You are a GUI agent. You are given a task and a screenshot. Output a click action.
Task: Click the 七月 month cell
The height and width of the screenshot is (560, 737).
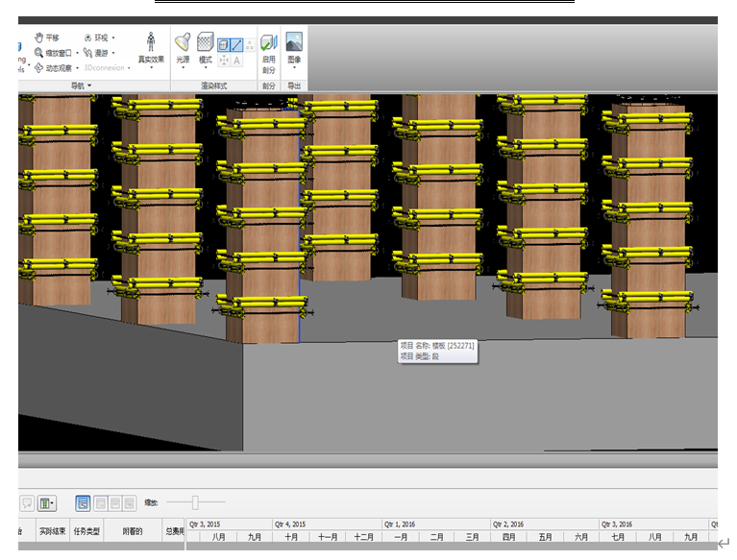click(x=618, y=537)
